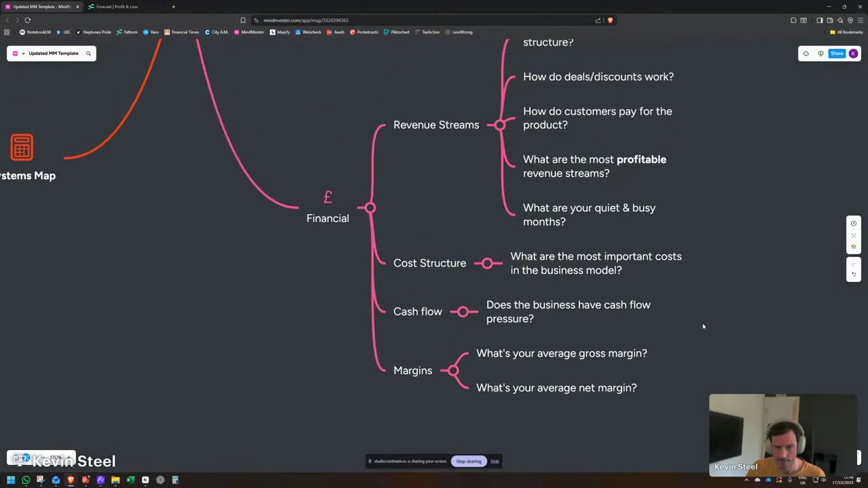Click the orange calculator Systems Map icon
The image size is (868, 488).
pos(22,147)
